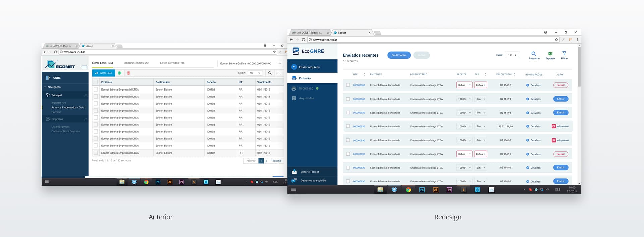Click the Anterior pagination button

(251, 161)
